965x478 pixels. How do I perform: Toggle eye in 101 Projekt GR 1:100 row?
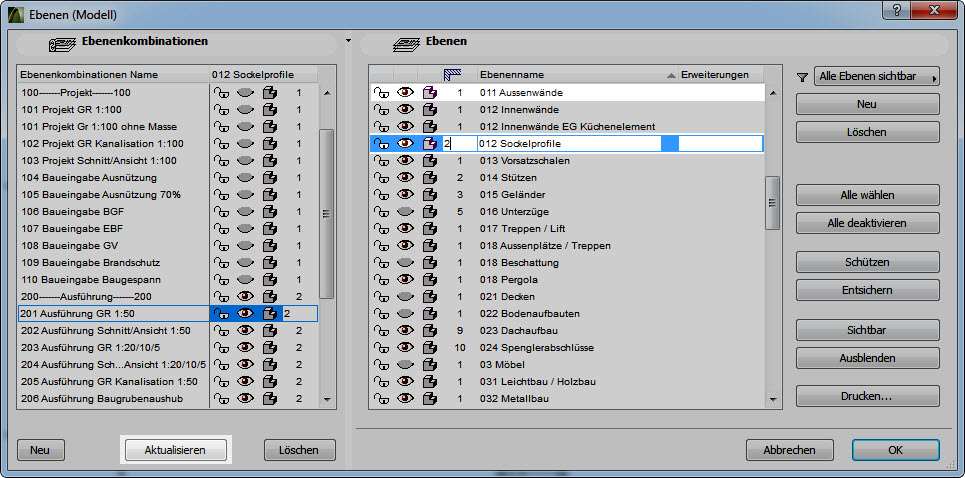(x=246, y=110)
